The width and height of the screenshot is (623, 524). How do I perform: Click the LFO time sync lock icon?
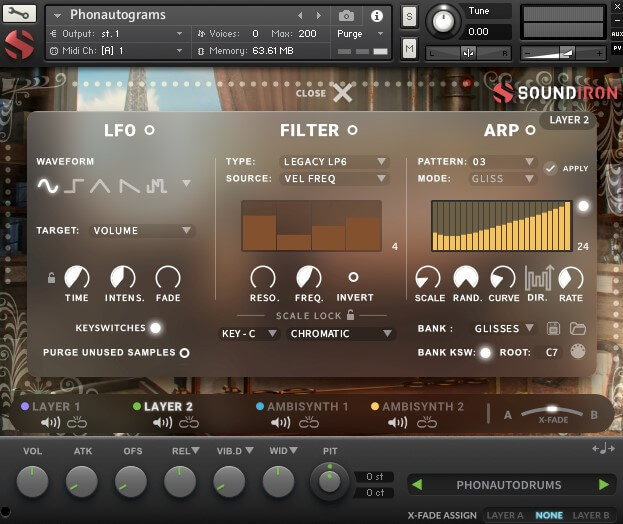point(51,278)
